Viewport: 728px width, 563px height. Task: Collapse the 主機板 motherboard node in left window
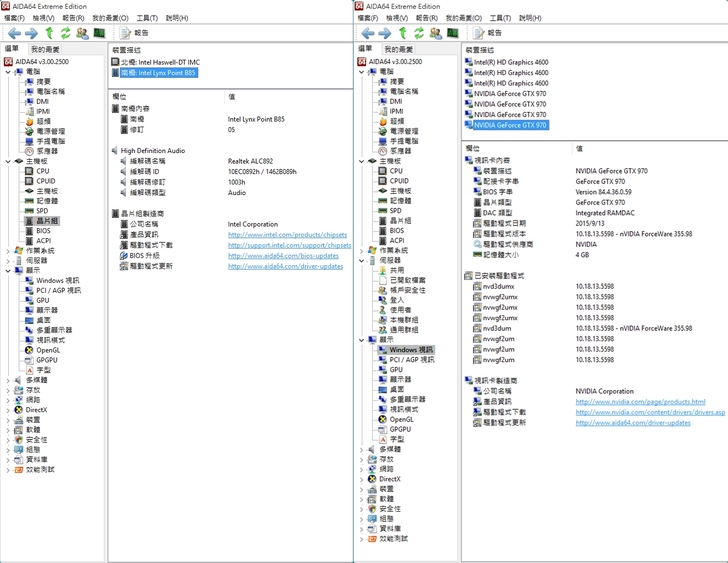click(8, 161)
